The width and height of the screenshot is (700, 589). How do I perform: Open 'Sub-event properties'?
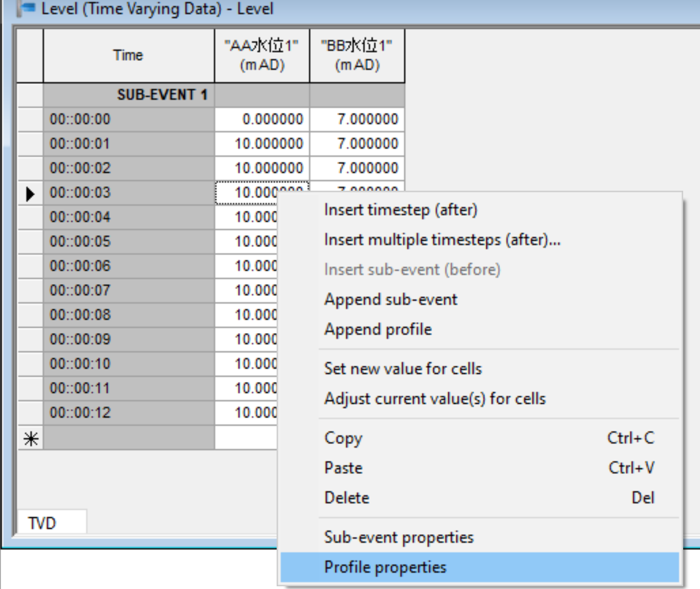pyautogui.click(x=398, y=537)
